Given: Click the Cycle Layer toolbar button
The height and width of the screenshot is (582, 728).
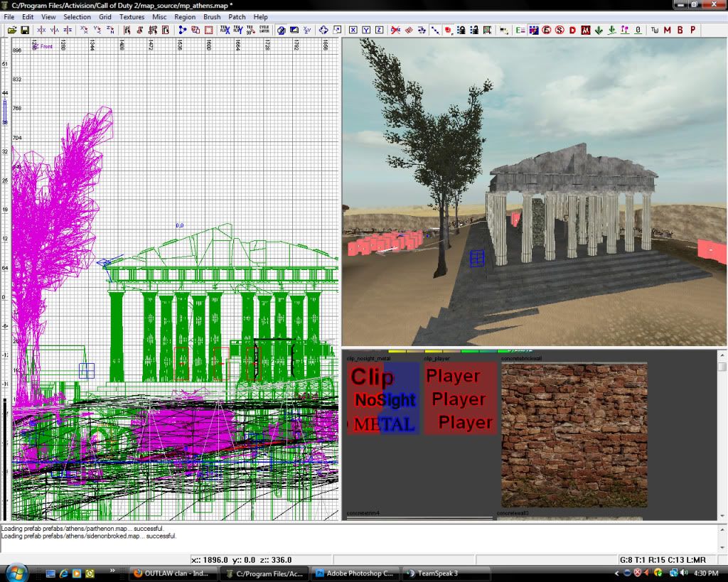Looking at the screenshot, I should [x=264, y=30].
